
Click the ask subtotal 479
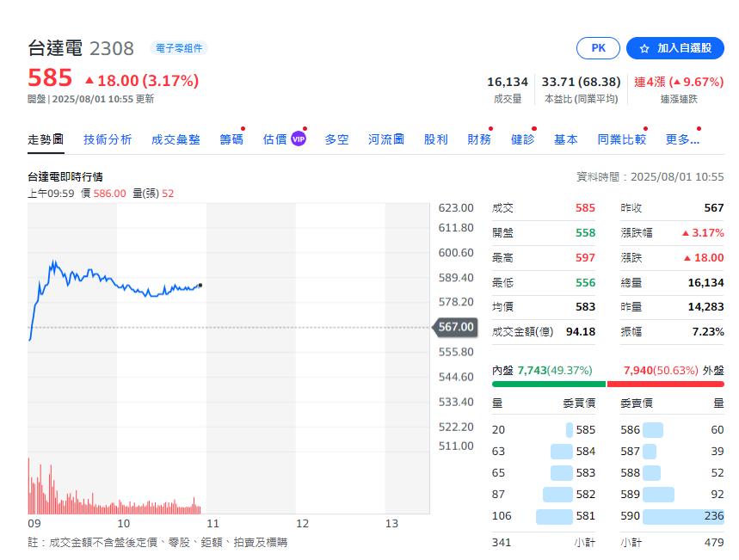coord(714,543)
